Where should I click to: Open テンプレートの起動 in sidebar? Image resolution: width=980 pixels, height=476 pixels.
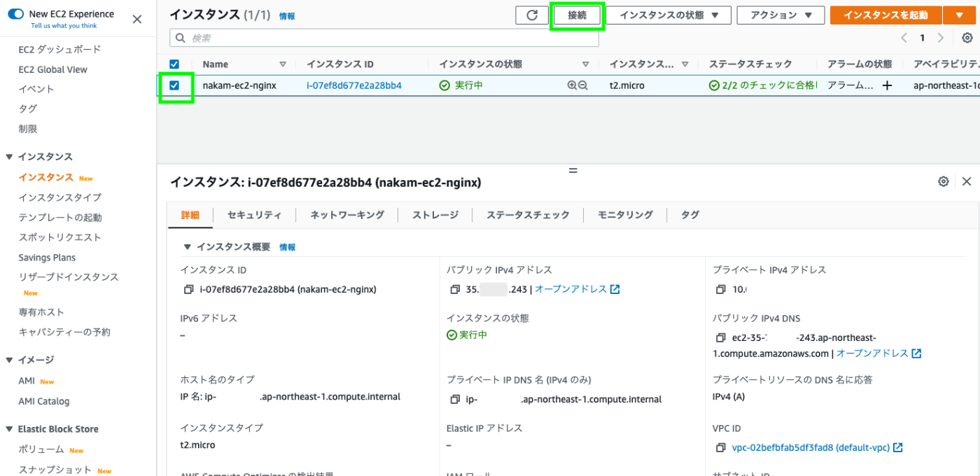coord(59,217)
